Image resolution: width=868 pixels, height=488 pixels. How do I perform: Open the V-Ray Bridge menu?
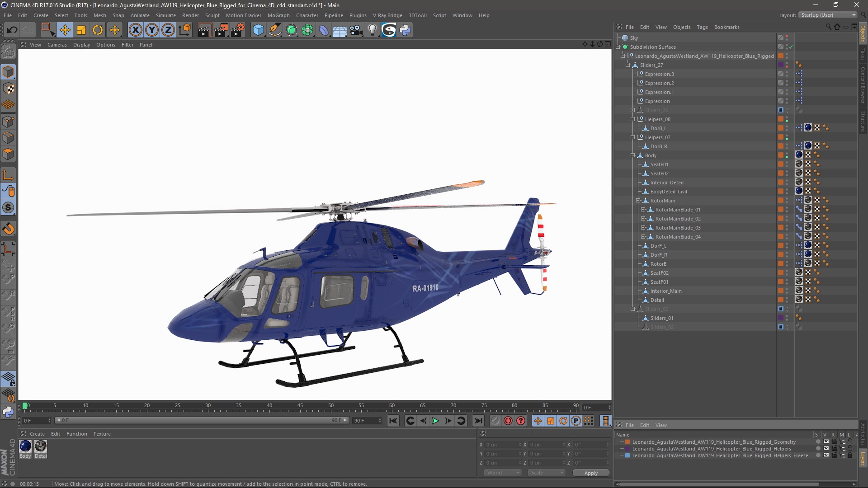(387, 15)
